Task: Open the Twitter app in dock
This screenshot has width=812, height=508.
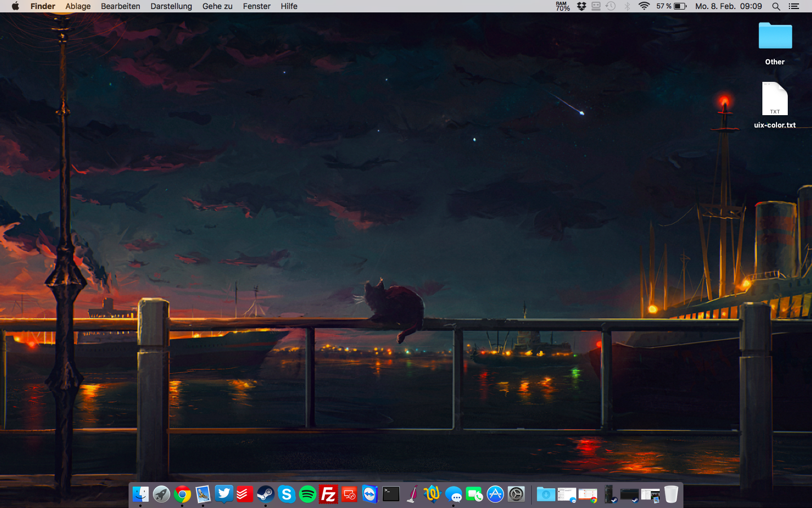Action: (x=224, y=494)
